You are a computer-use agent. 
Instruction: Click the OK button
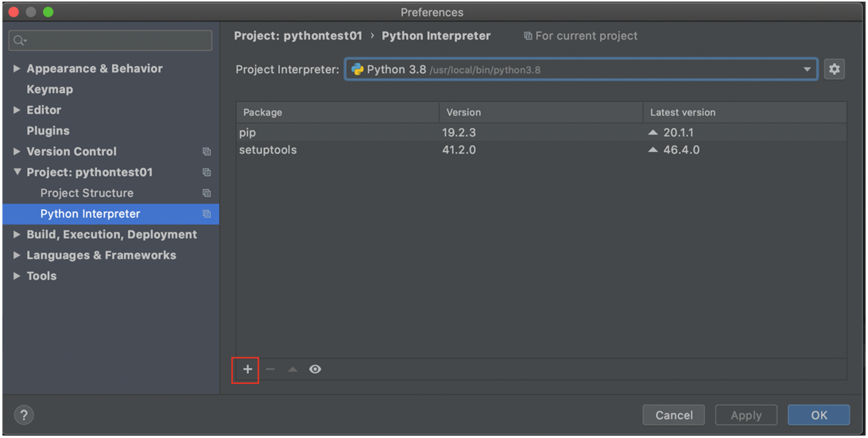click(819, 415)
